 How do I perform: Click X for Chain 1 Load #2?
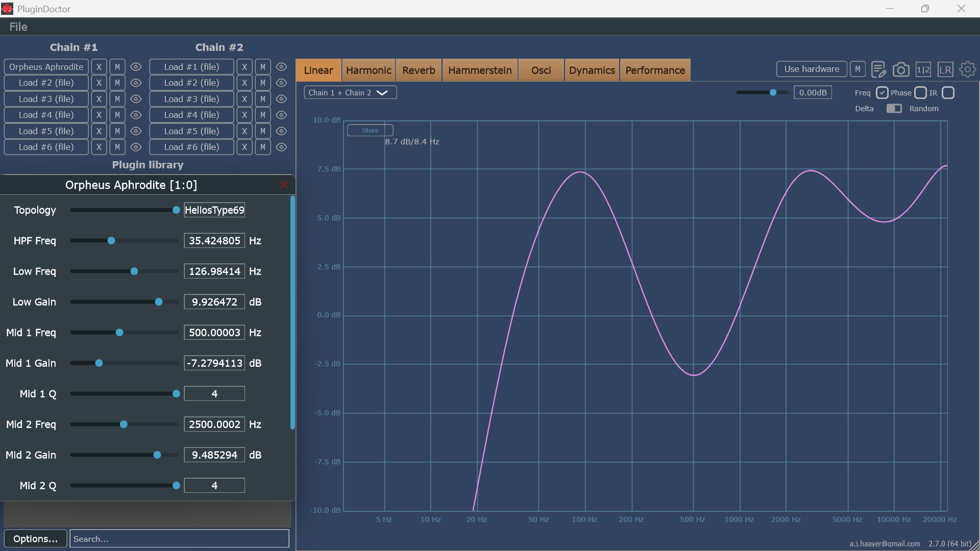(x=99, y=83)
